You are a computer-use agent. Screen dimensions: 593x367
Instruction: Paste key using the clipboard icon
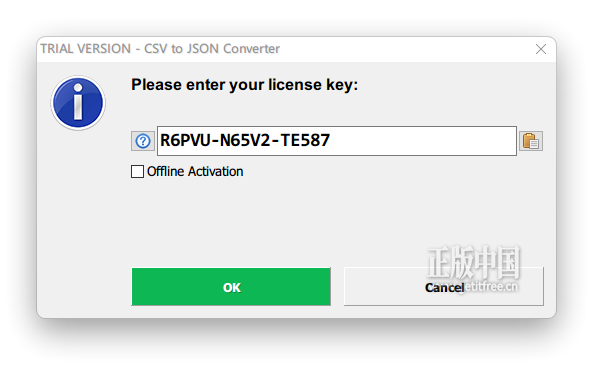(x=531, y=141)
